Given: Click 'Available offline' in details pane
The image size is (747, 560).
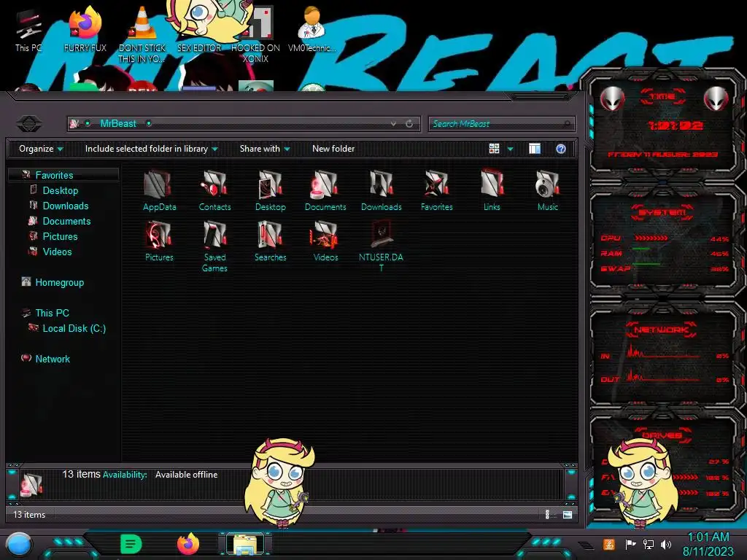Looking at the screenshot, I should point(186,475).
